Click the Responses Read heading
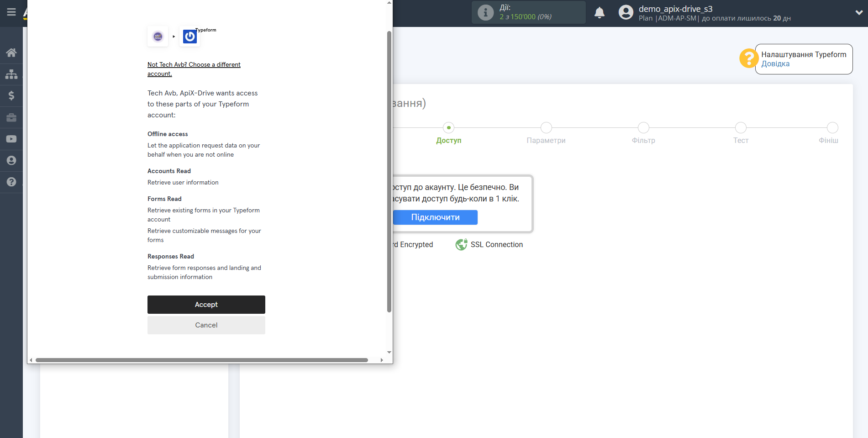 (171, 256)
